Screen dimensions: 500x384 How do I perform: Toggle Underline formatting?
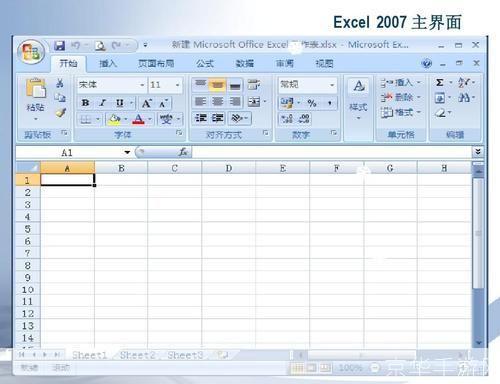[120, 103]
